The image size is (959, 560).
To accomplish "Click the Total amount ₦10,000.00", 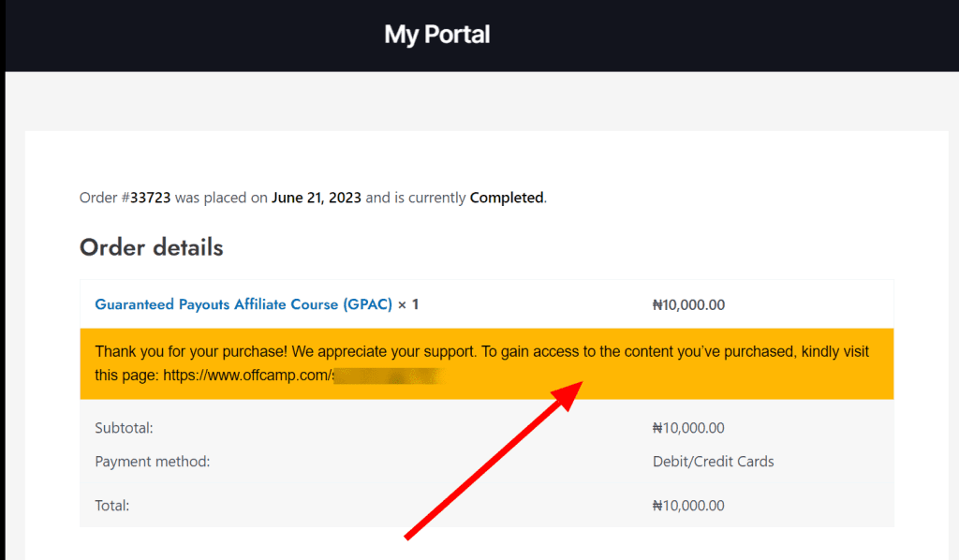I will [688, 506].
